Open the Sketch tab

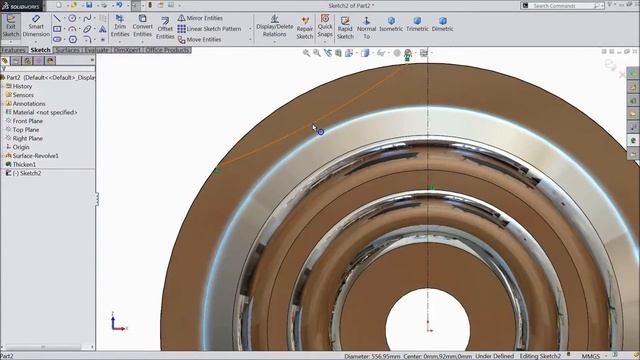tap(40, 50)
